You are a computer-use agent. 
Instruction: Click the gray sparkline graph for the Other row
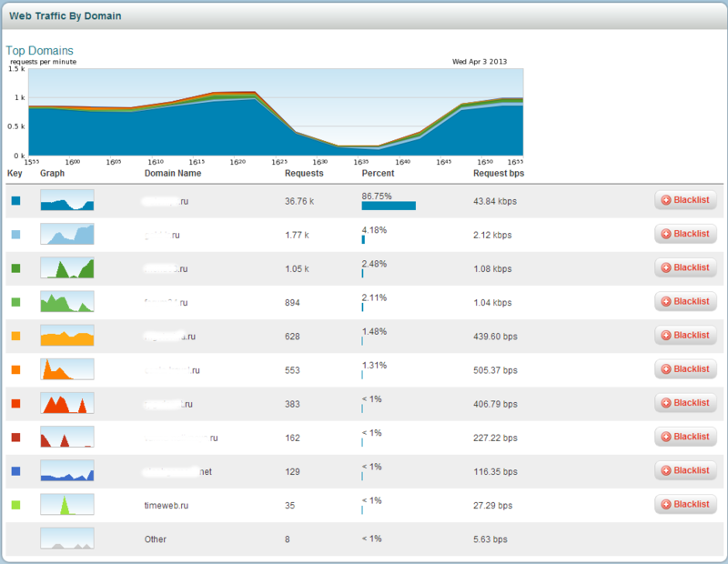coord(66,539)
